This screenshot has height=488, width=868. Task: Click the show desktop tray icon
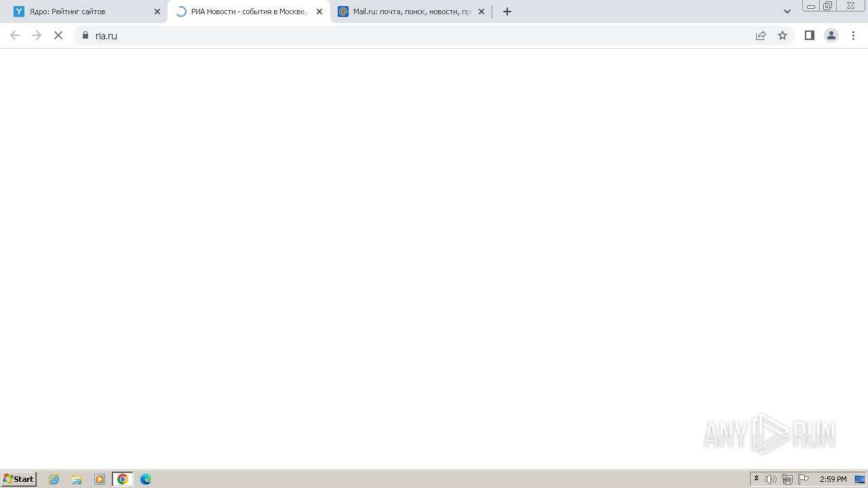860,479
